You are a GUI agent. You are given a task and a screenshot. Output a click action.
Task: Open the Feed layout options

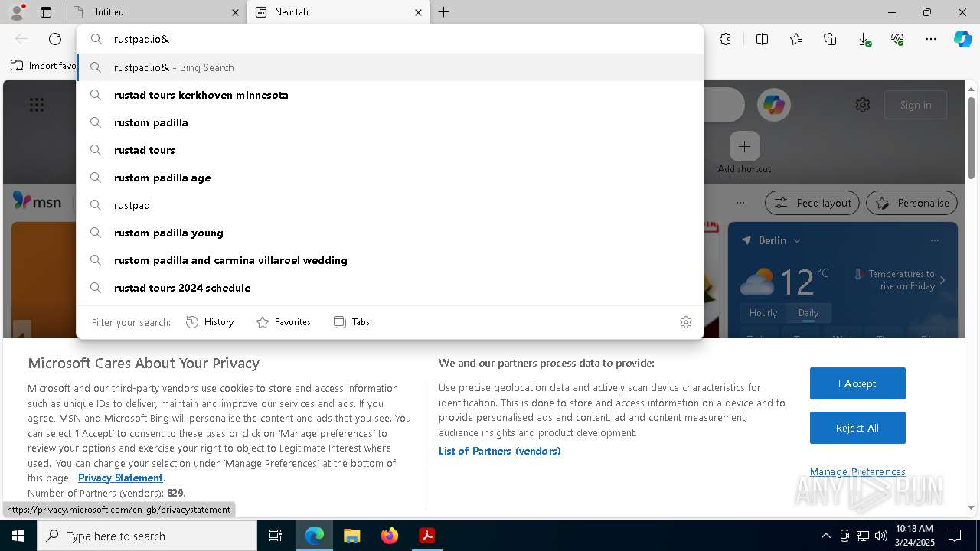pyautogui.click(x=812, y=203)
